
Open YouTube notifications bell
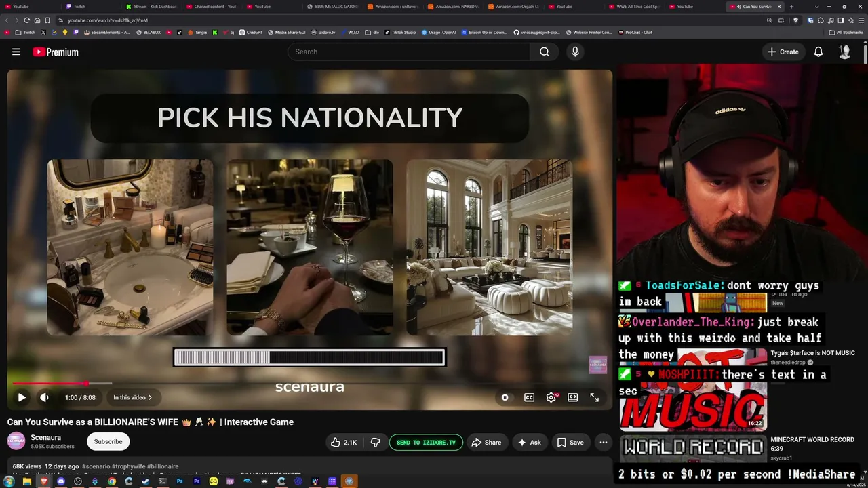818,52
